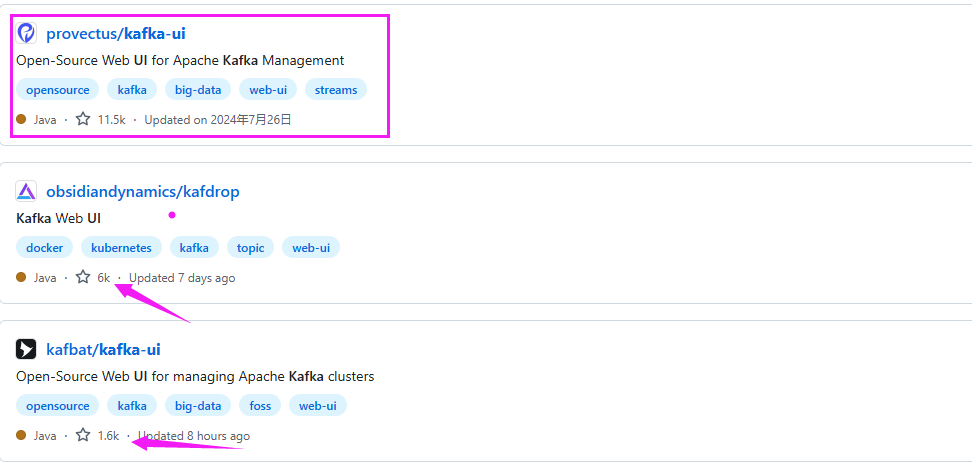Click the provectus avatar icon
The image size is (972, 463).
[x=26, y=33]
